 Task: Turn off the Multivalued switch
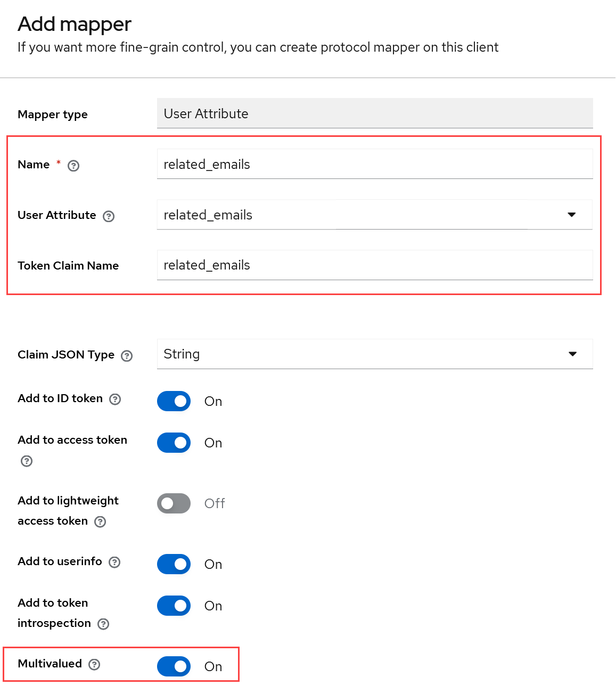pyautogui.click(x=174, y=666)
